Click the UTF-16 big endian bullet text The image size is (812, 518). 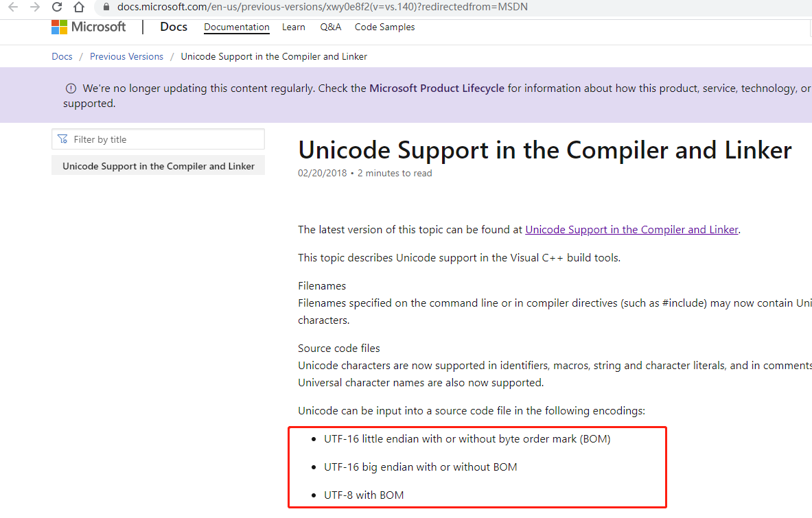[x=421, y=467]
